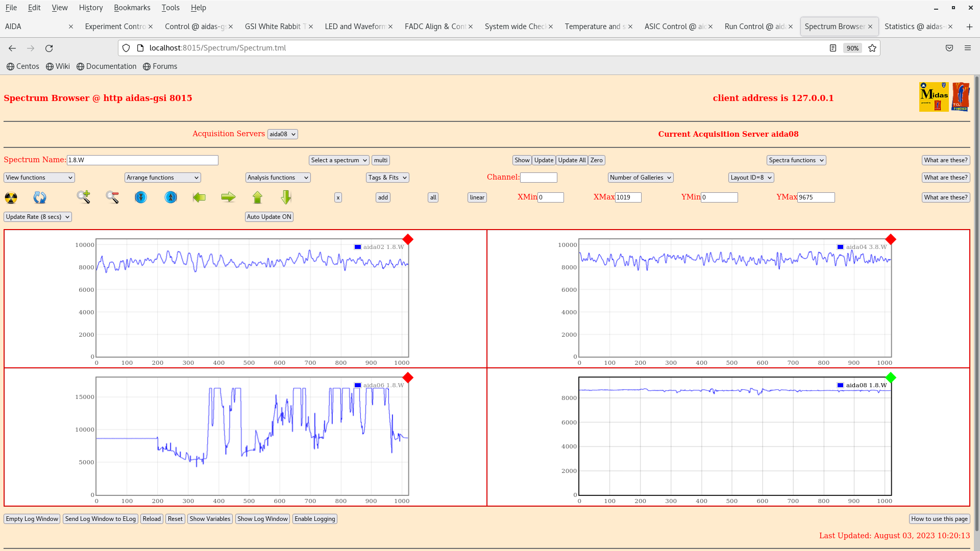This screenshot has height=551, width=980.
Task: Click the green left arrow icon
Action: point(199,197)
